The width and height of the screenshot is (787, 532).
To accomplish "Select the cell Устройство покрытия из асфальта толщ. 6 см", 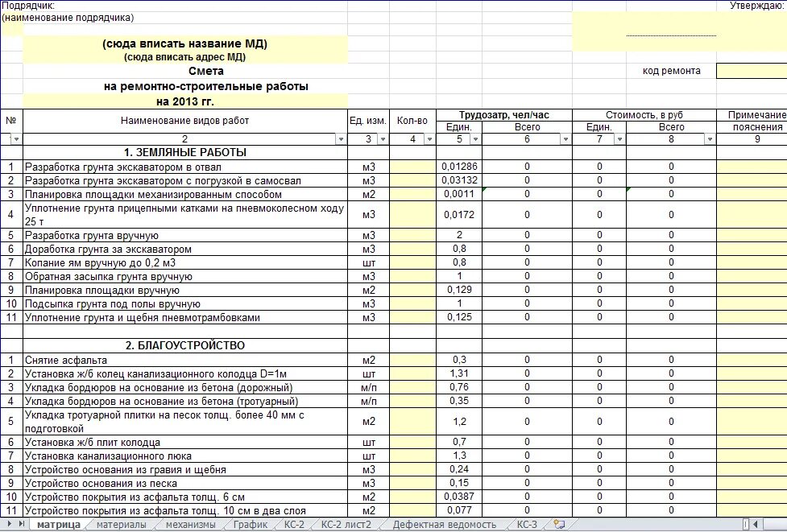I will pos(185,497).
